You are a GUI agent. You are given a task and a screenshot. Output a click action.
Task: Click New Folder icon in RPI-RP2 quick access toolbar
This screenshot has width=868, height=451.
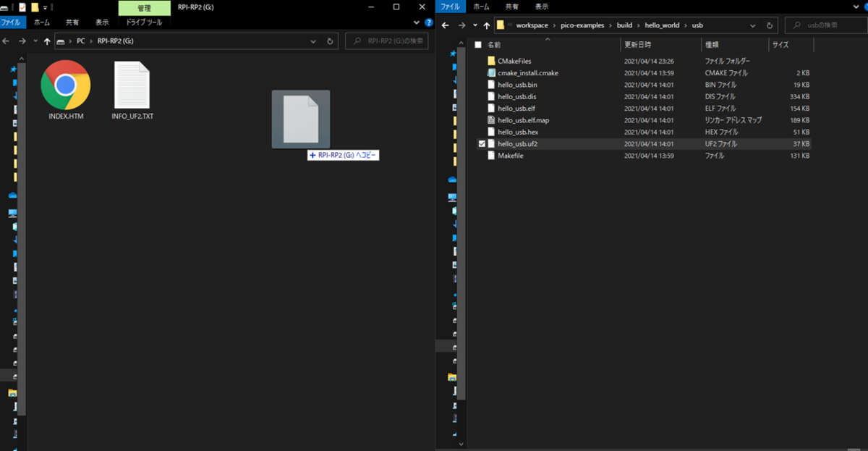point(35,7)
